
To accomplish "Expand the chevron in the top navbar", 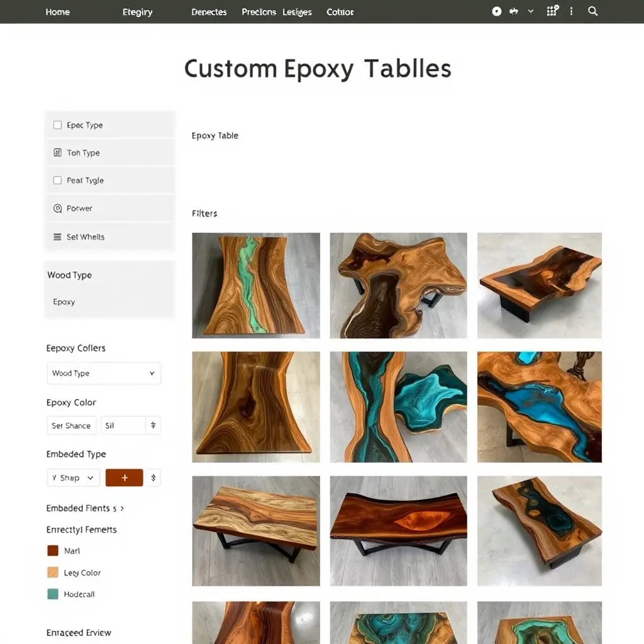I will 530,11.
